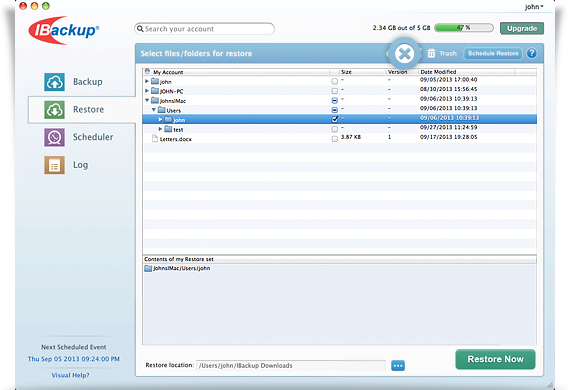This screenshot has height=390, width=570.
Task: Tick the checkbox for top-level john folder
Action: click(x=335, y=81)
